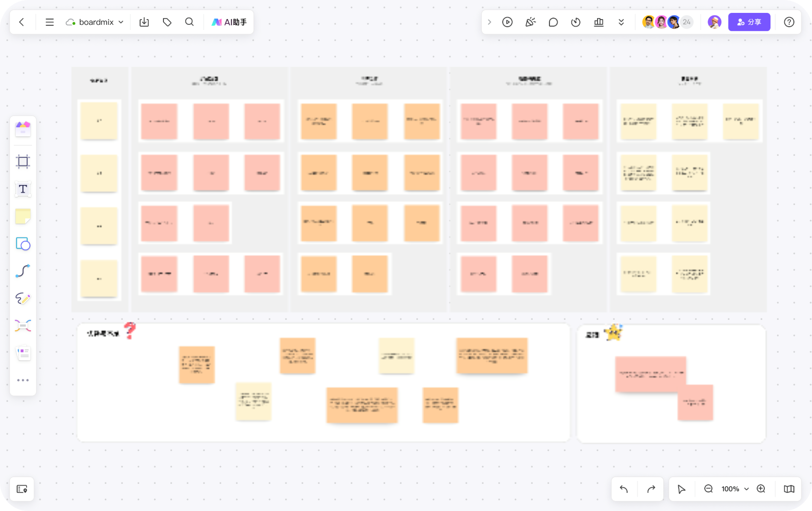The width and height of the screenshot is (812, 511).
Task: Select the mind map tool
Action: [23, 326]
